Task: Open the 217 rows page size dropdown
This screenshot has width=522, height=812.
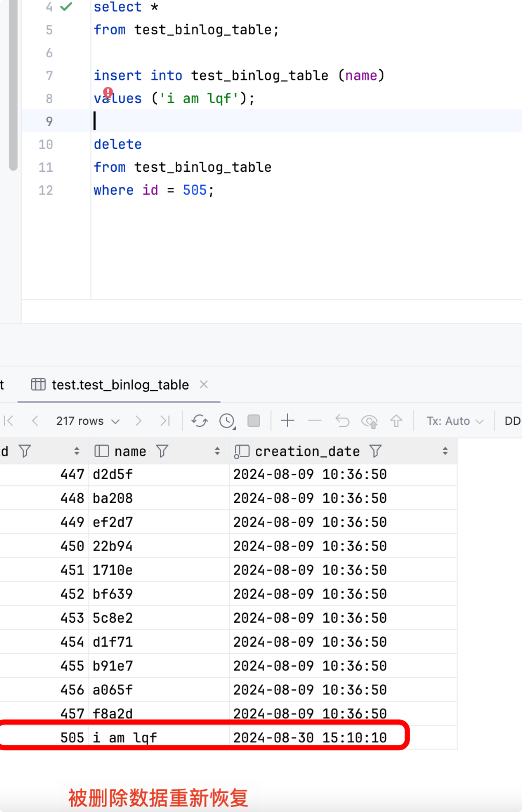Action: pyautogui.click(x=88, y=421)
